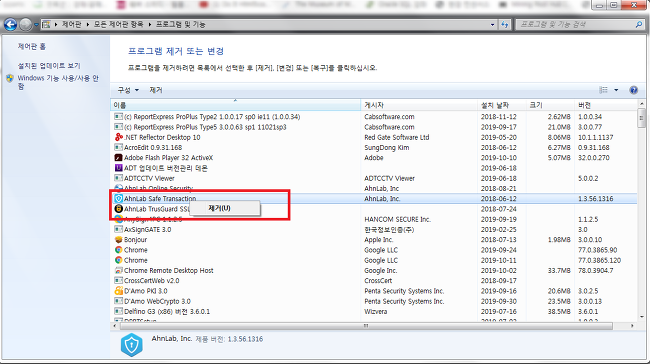Viewport: 650px width, 364px height.
Task: Click the AcroEdit 0.9.31.168 icon
Action: click(119, 148)
